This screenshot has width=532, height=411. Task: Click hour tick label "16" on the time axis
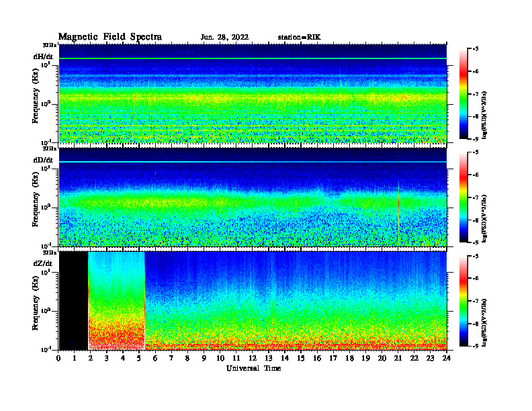317,359
